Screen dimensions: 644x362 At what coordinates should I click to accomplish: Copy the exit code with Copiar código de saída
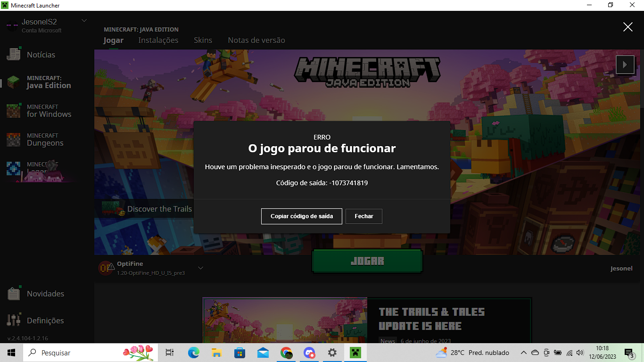coord(302,216)
